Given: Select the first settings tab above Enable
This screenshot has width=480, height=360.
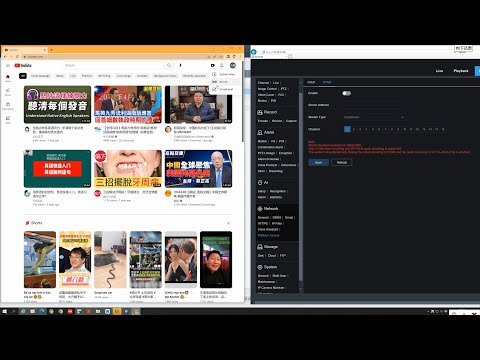Looking at the screenshot, I should (x=311, y=82).
